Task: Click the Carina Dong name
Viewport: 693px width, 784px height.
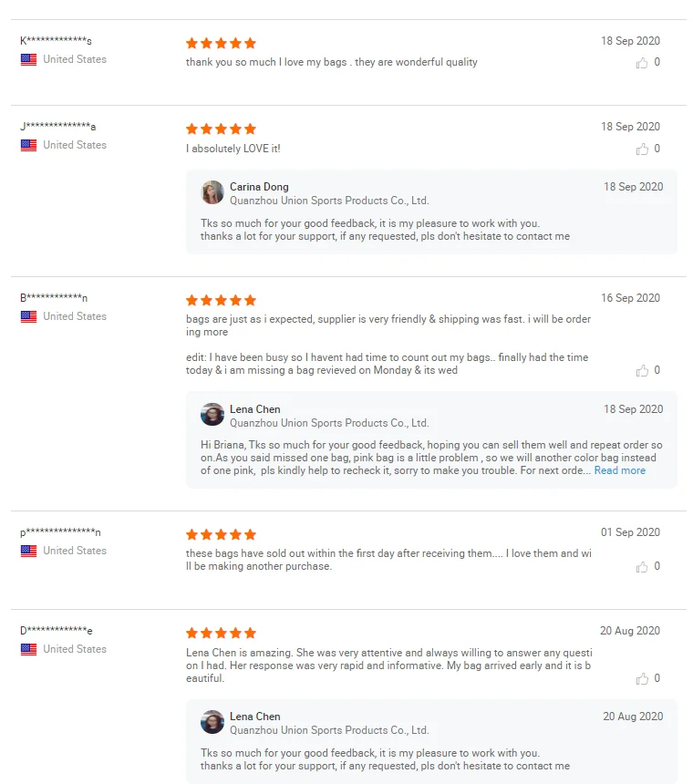Action: [x=259, y=187]
